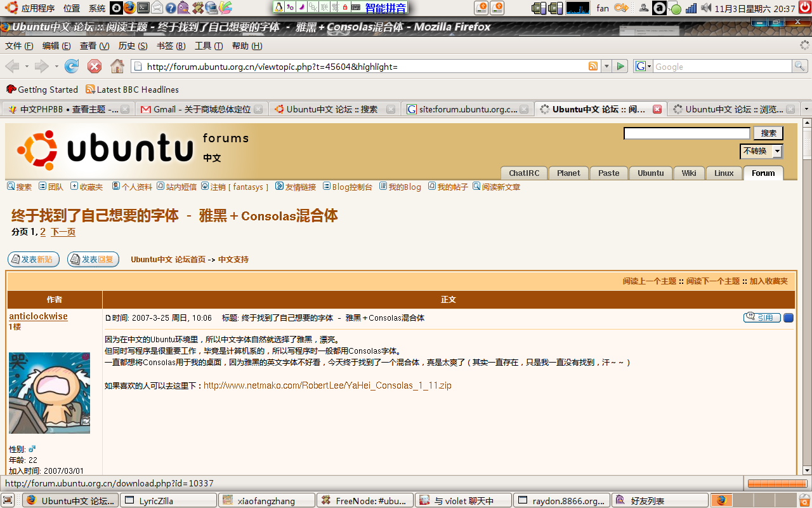Click the search magnifier button in Firefox
Image resolution: width=812 pixels, height=508 pixels.
coord(799,66)
